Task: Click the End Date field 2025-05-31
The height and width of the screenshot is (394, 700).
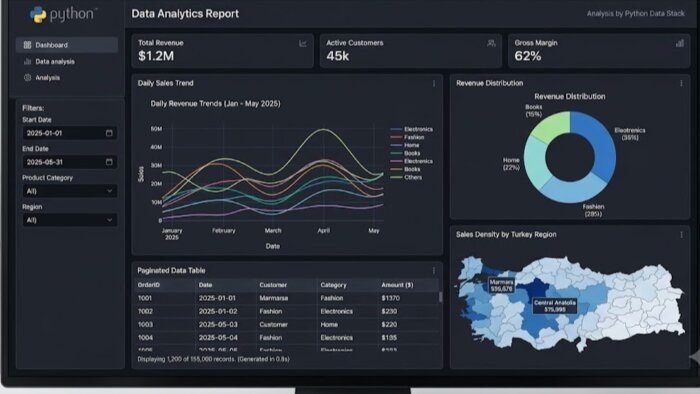Action: coord(70,162)
